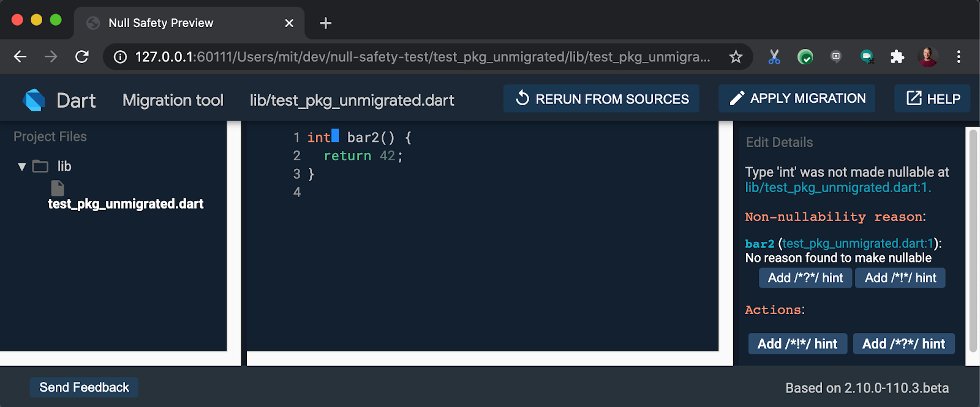This screenshot has width=980, height=407.
Task: Click the Edit Details panel scrollbar
Action: (x=973, y=239)
